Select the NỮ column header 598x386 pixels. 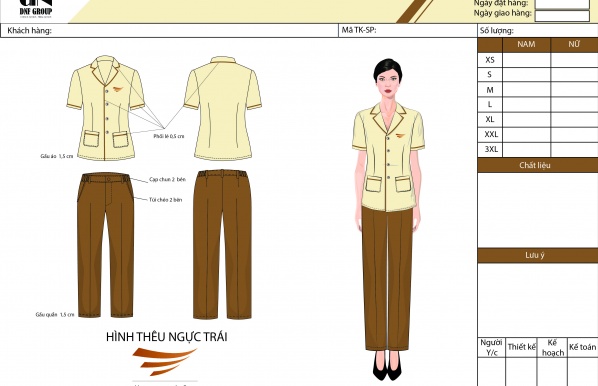click(x=574, y=45)
